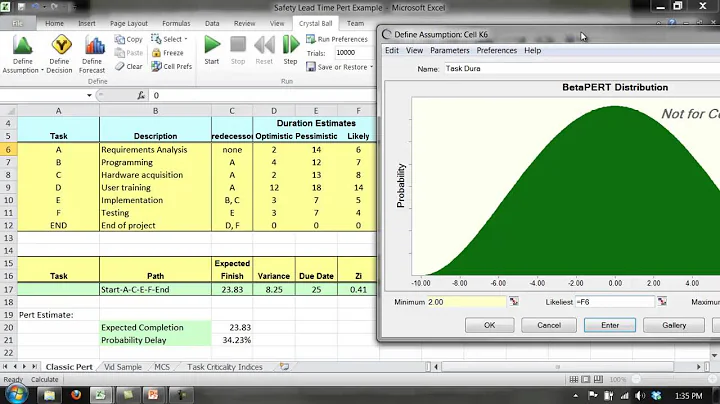Image resolution: width=720 pixels, height=404 pixels.
Task: Switch to the Formulas ribbon tab
Action: coord(176,23)
